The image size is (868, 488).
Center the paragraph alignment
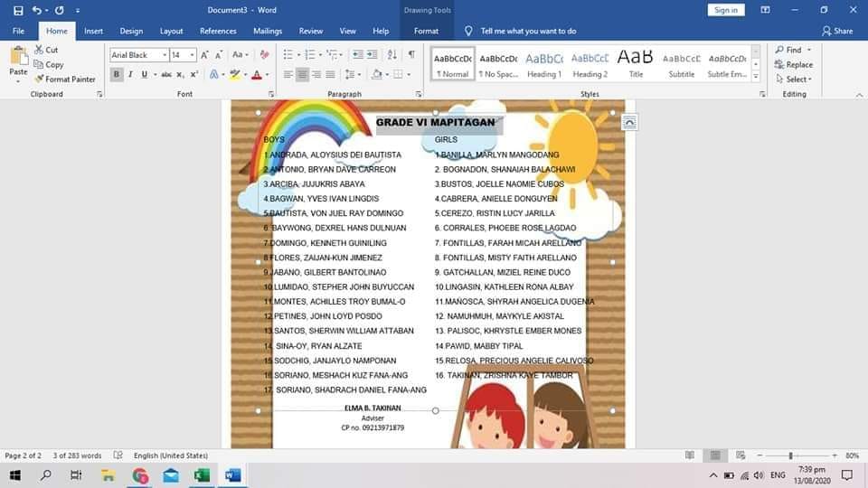(x=302, y=74)
